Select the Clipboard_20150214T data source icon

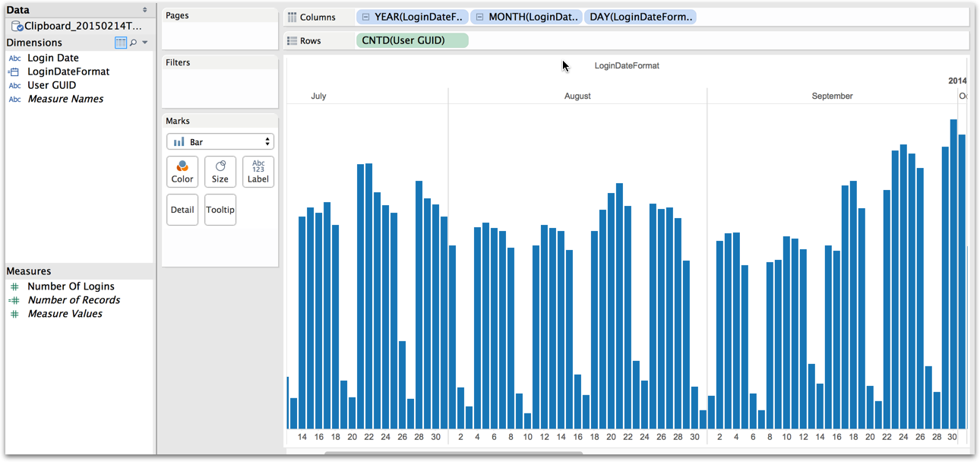(x=17, y=26)
